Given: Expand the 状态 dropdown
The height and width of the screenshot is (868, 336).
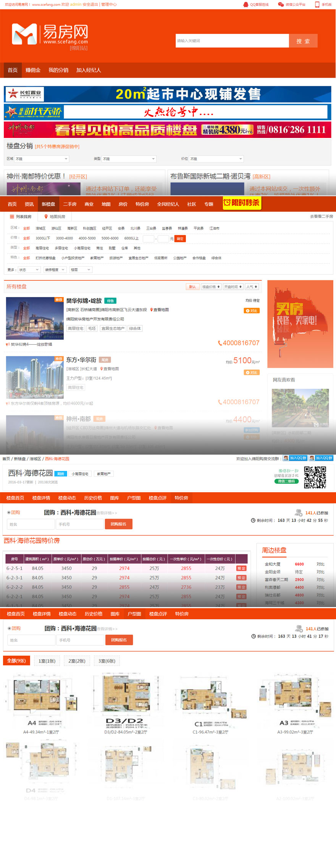Looking at the screenshot, I should tap(29, 270).
